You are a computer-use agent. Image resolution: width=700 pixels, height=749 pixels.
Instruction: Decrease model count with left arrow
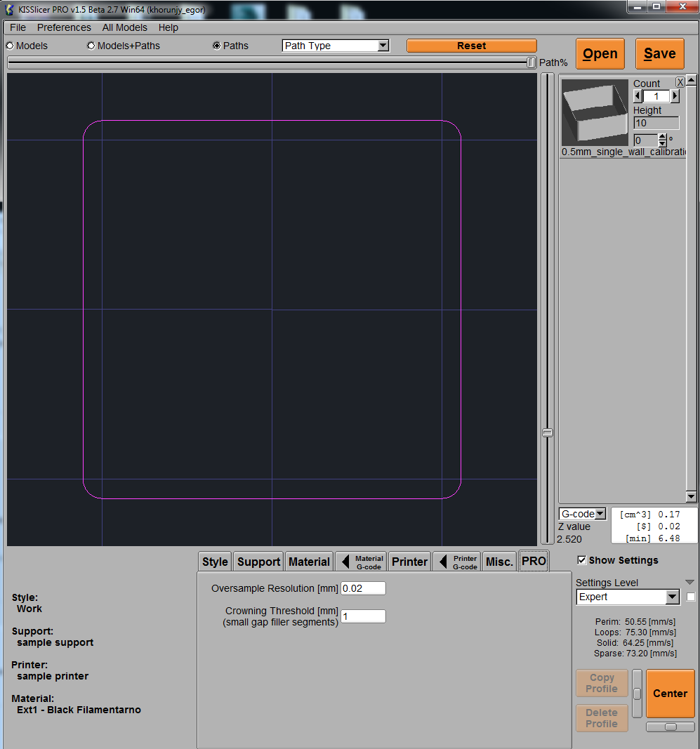(x=638, y=96)
